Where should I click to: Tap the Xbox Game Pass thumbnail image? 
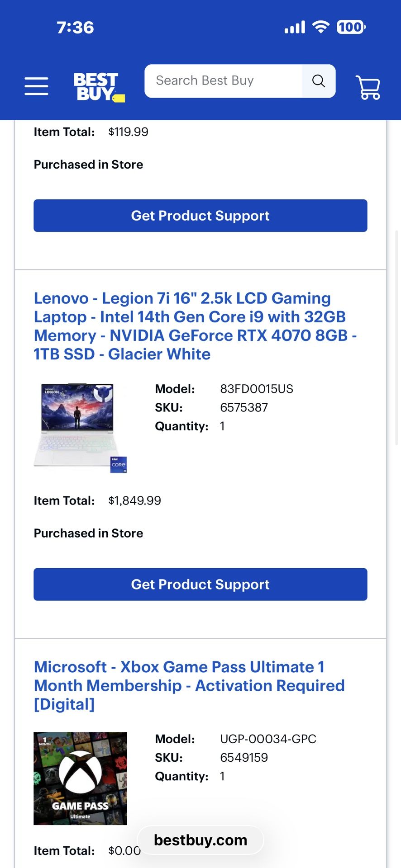(80, 778)
